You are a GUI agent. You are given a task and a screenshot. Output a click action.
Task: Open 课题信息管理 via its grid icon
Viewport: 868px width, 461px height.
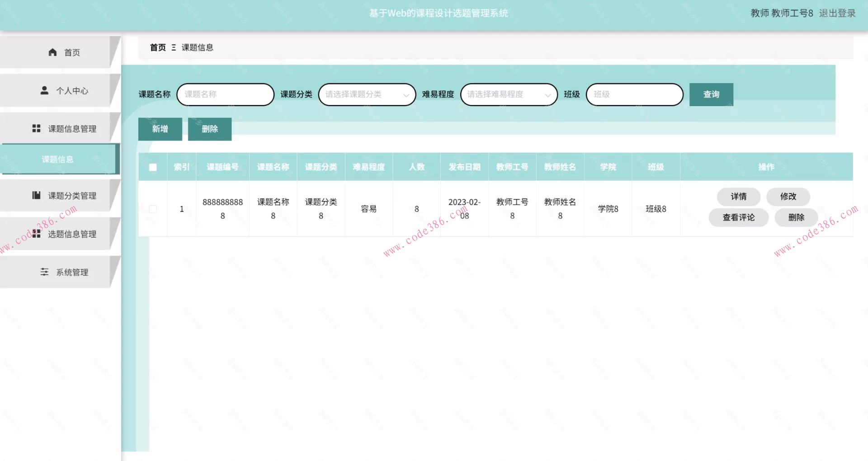tap(36, 128)
